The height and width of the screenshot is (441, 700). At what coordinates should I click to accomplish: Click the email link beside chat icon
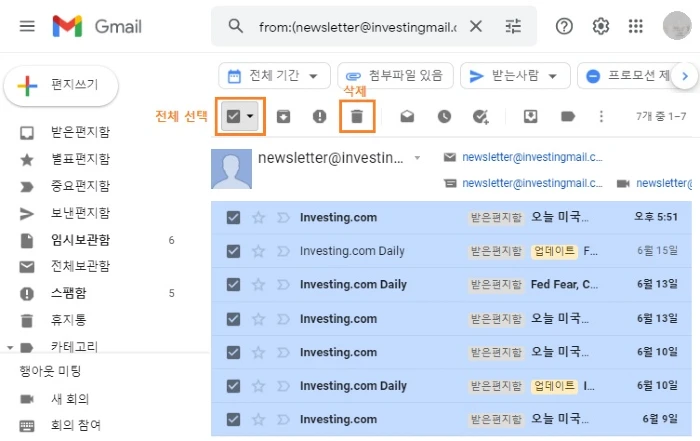532,183
